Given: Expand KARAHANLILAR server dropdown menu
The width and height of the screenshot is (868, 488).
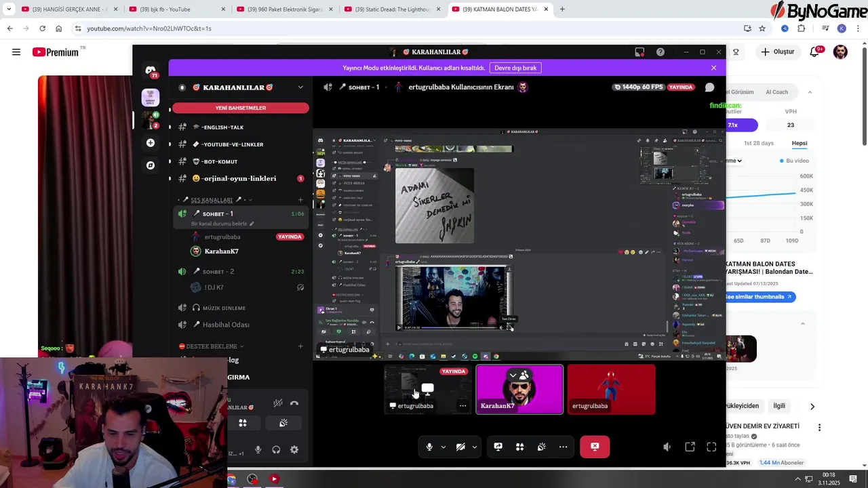Looking at the screenshot, I should point(300,87).
